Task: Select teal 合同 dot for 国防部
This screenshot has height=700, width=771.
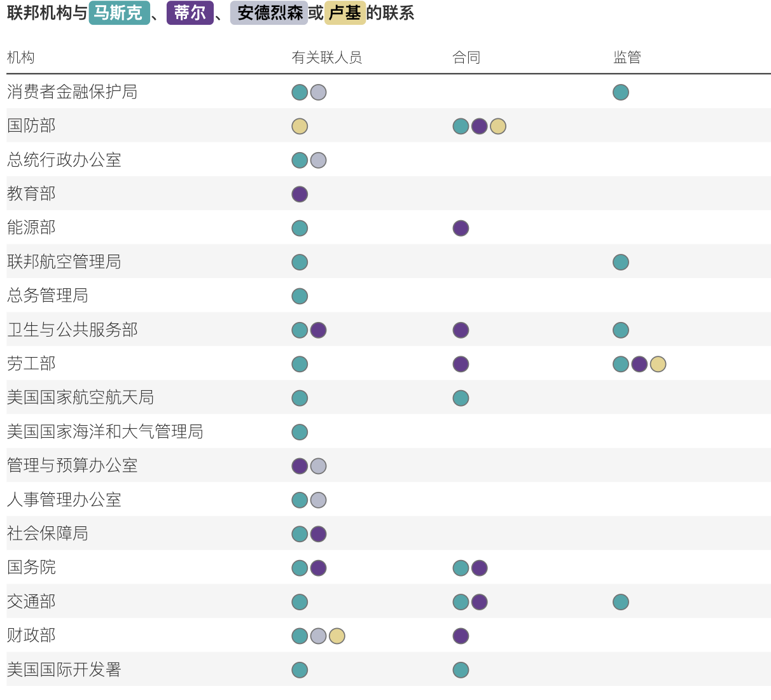Action: coord(461,126)
